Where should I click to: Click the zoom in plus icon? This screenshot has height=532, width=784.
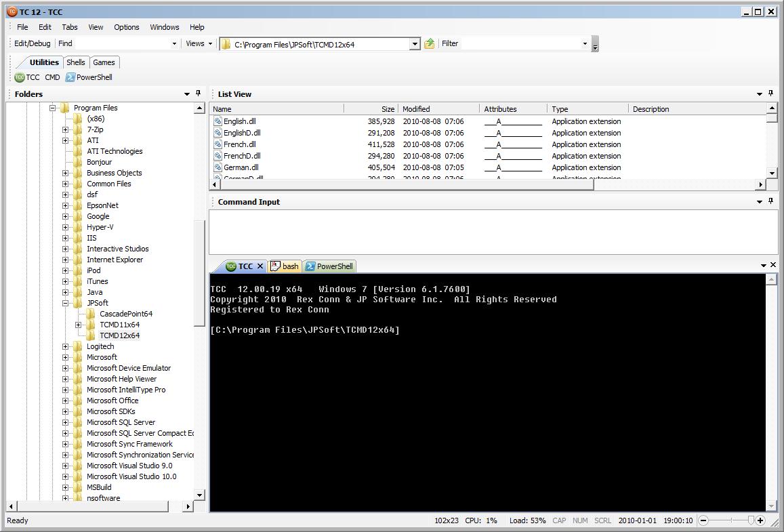[760, 520]
